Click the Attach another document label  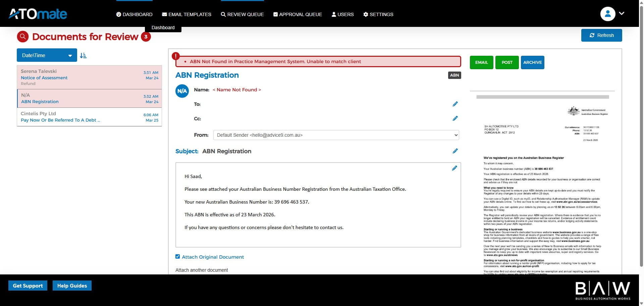click(202, 270)
